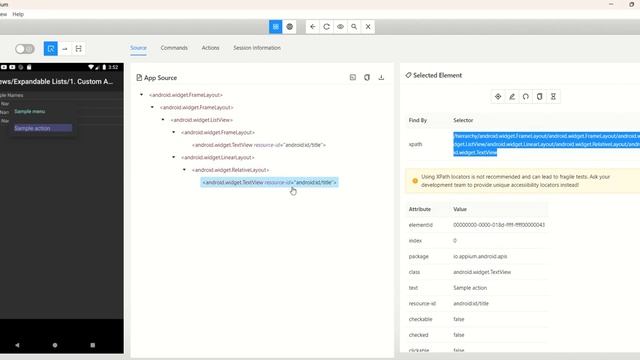Copy XML source to clipboard
This screenshot has height=360, width=640.
367,78
